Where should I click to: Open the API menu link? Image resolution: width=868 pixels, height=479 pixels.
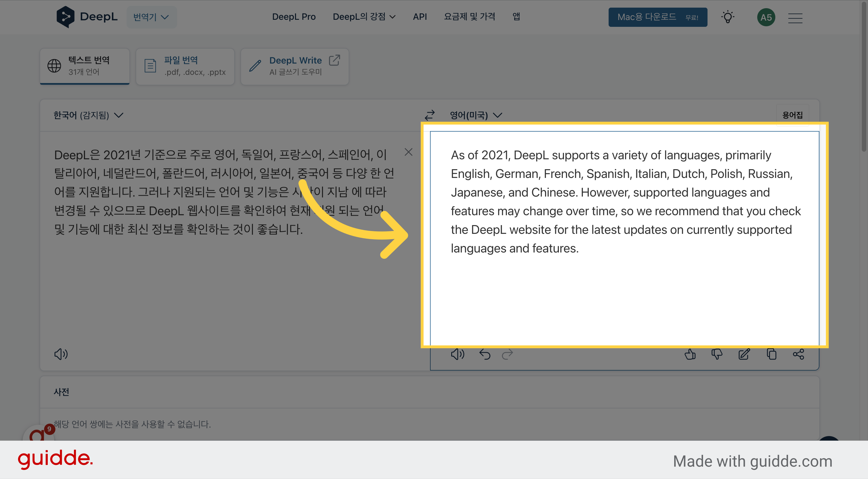click(x=420, y=16)
